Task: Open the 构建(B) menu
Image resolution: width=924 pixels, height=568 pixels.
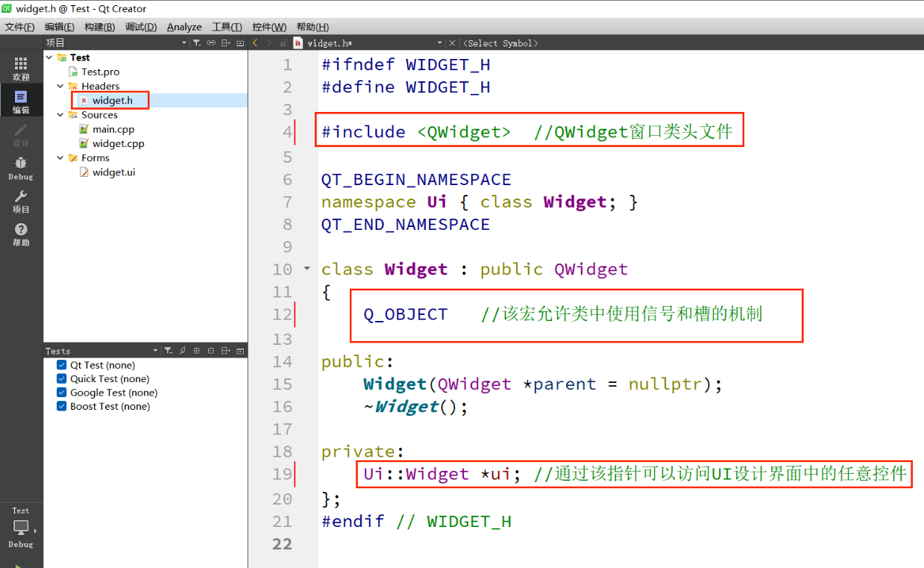Action: 99,27
